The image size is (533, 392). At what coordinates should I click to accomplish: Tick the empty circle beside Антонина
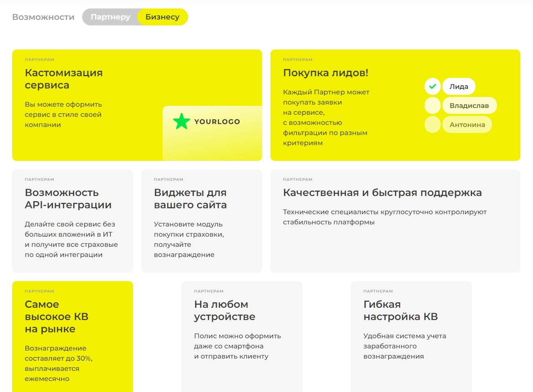(432, 125)
